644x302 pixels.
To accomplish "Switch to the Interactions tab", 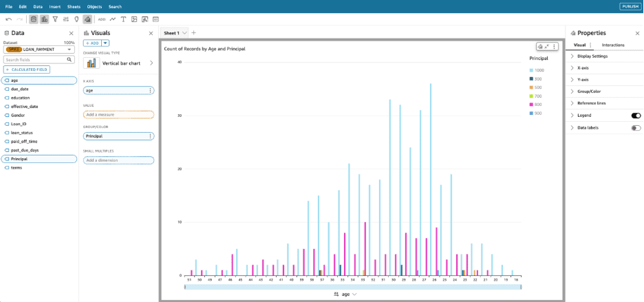I will click(613, 45).
